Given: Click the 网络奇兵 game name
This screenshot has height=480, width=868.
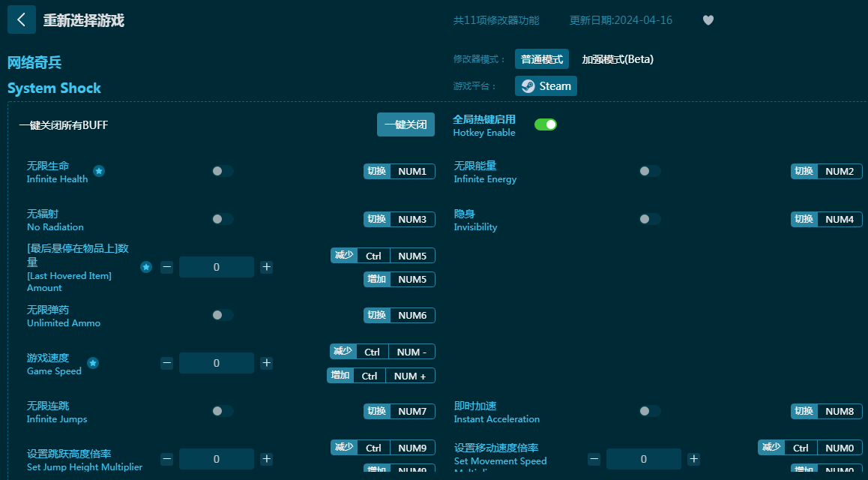Looking at the screenshot, I should pos(34,62).
